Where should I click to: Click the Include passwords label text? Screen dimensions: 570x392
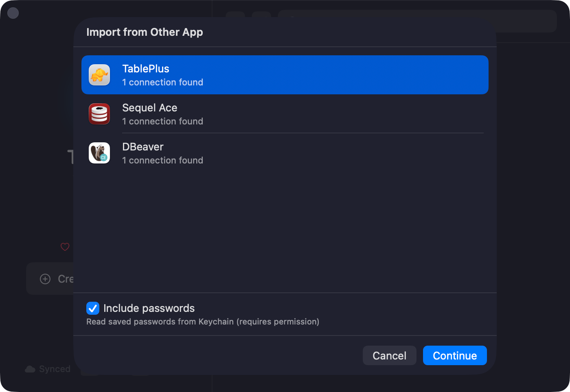149,308
